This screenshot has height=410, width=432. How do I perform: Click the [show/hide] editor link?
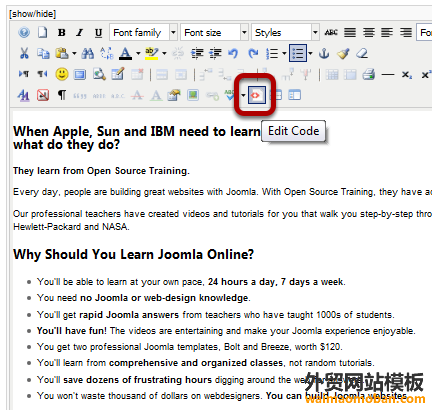[32, 14]
